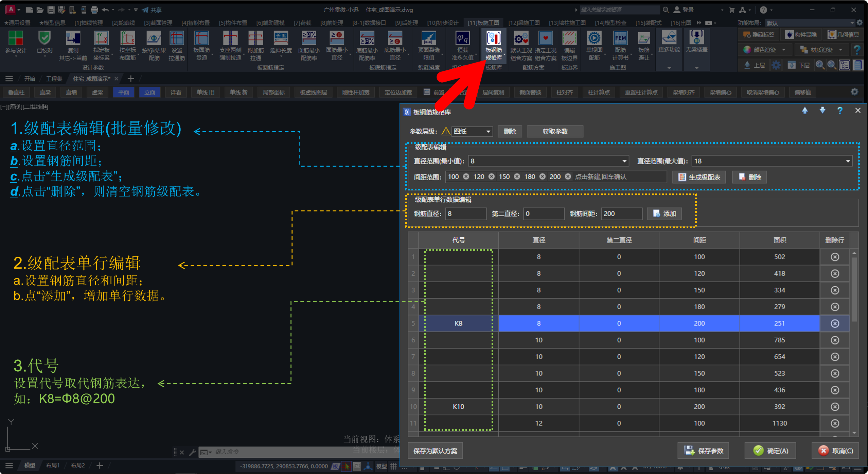Image resolution: width=868 pixels, height=474 pixels.
Task: Go to 下层 floor
Action: point(799,65)
